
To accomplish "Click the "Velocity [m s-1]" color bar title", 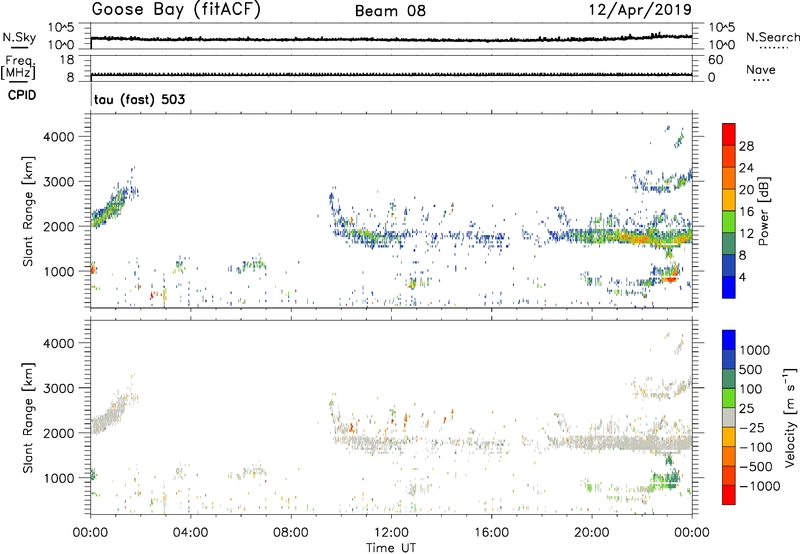I will click(x=790, y=417).
